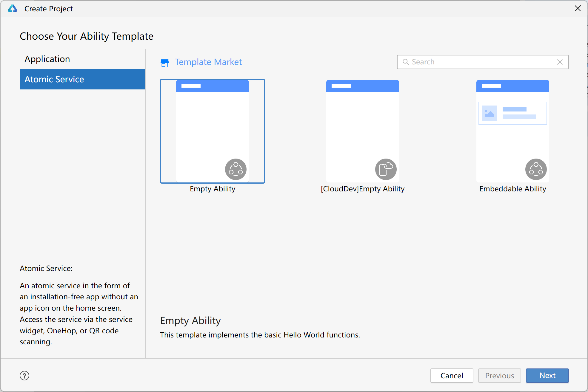Click the DevEco Studio logo in title bar
Image resolution: width=588 pixels, height=392 pixels.
point(13,9)
